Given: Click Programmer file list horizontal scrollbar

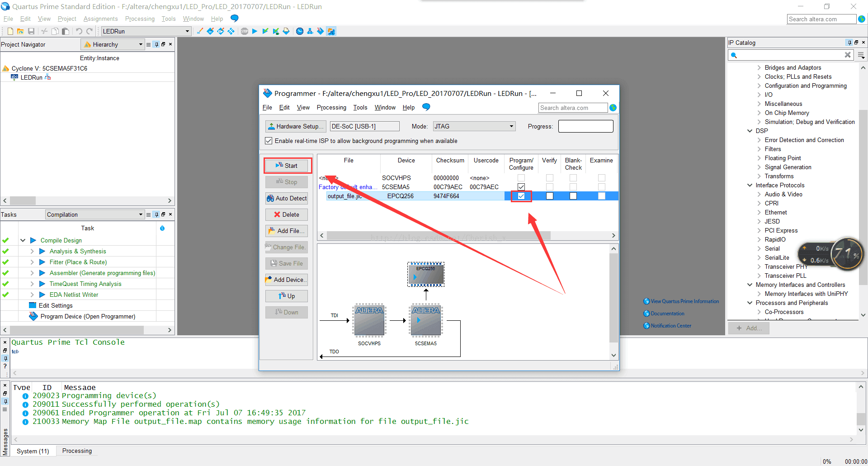Looking at the screenshot, I should [439, 235].
